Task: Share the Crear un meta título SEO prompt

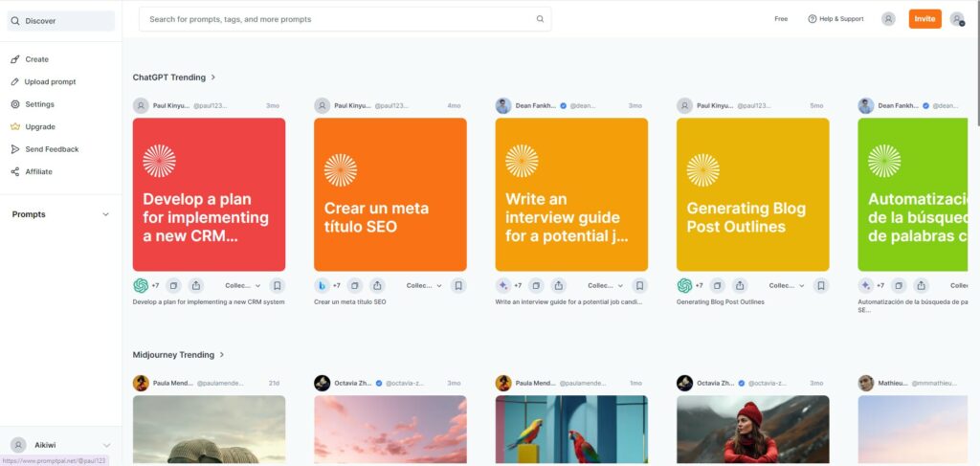Action: pyautogui.click(x=377, y=285)
